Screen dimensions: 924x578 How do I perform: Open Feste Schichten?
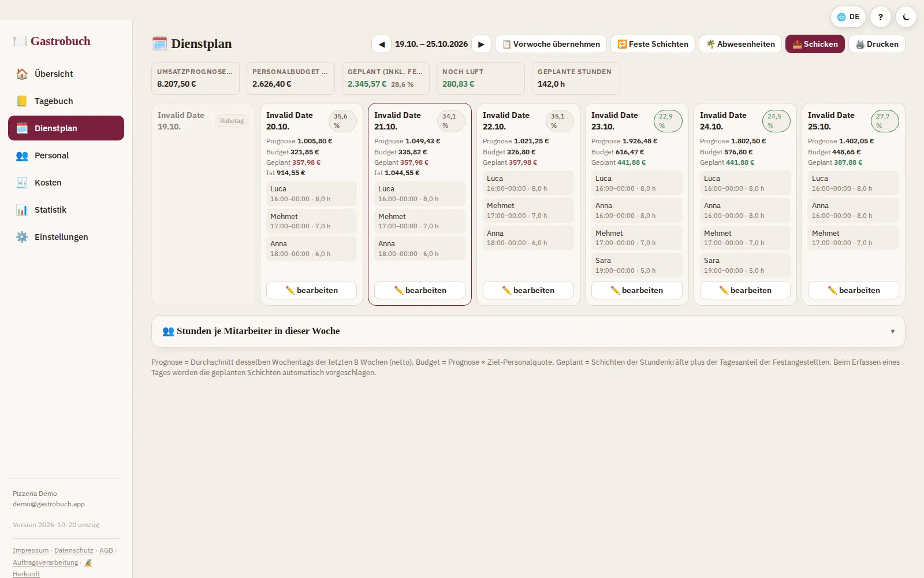coord(653,44)
